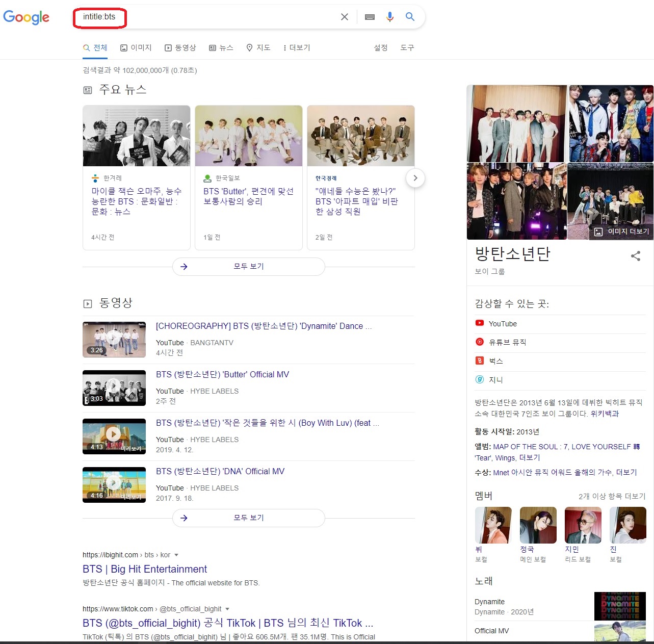Switch to the 동영상 tab
The width and height of the screenshot is (654, 644).
point(180,47)
